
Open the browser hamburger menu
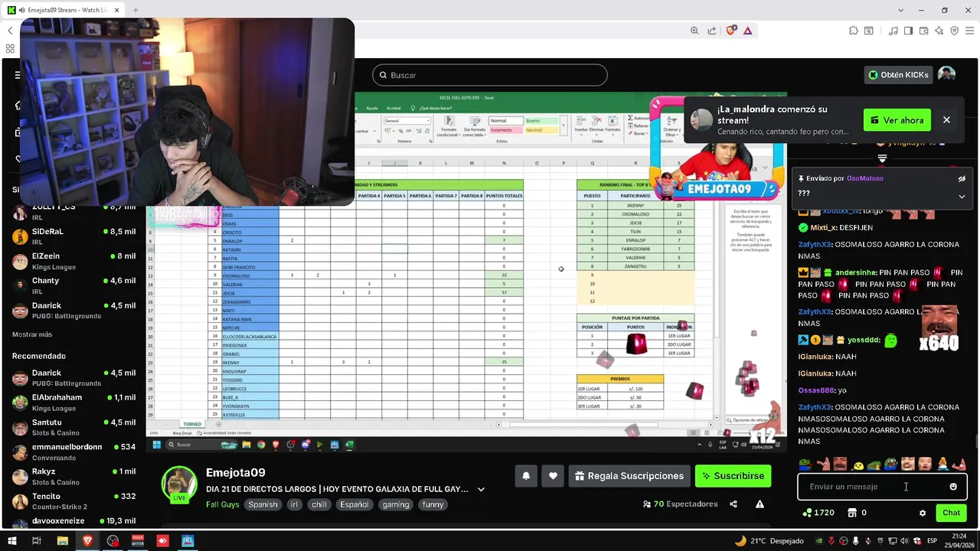pyautogui.click(x=969, y=31)
